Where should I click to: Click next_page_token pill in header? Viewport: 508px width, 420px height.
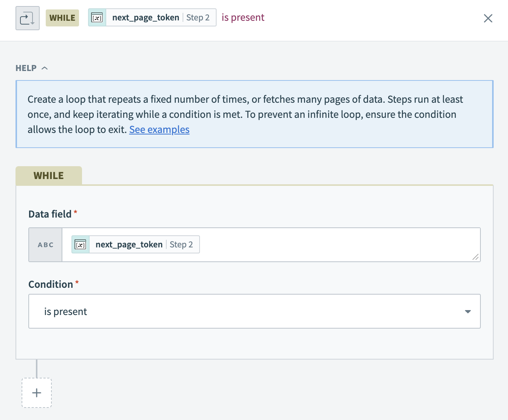coord(146,18)
